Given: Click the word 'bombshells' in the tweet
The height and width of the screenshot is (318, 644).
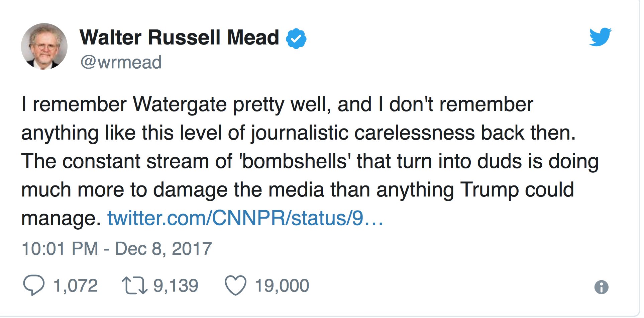Looking at the screenshot, I should [295, 161].
